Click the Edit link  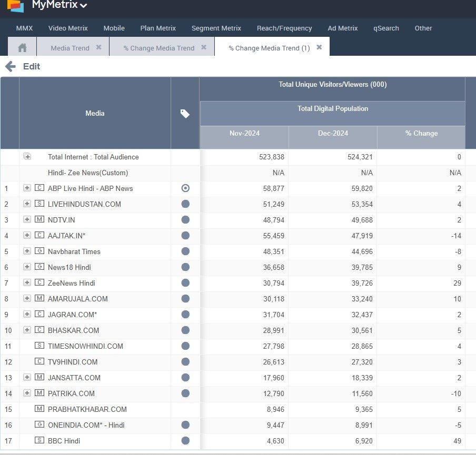[32, 66]
